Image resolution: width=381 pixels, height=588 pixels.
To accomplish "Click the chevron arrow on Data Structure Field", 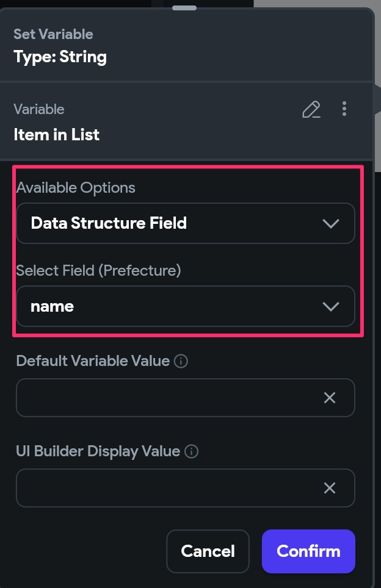I will (330, 223).
